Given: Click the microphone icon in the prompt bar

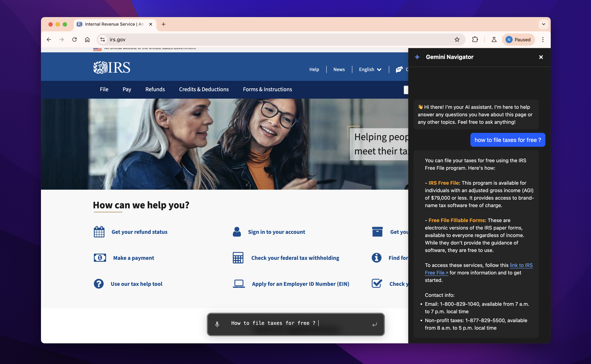Looking at the screenshot, I should 217,324.
